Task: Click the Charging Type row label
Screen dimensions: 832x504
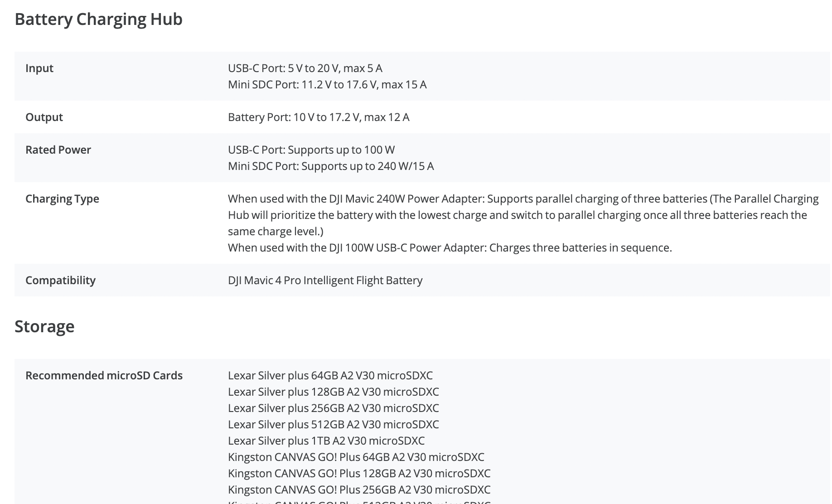Action: pyautogui.click(x=62, y=199)
